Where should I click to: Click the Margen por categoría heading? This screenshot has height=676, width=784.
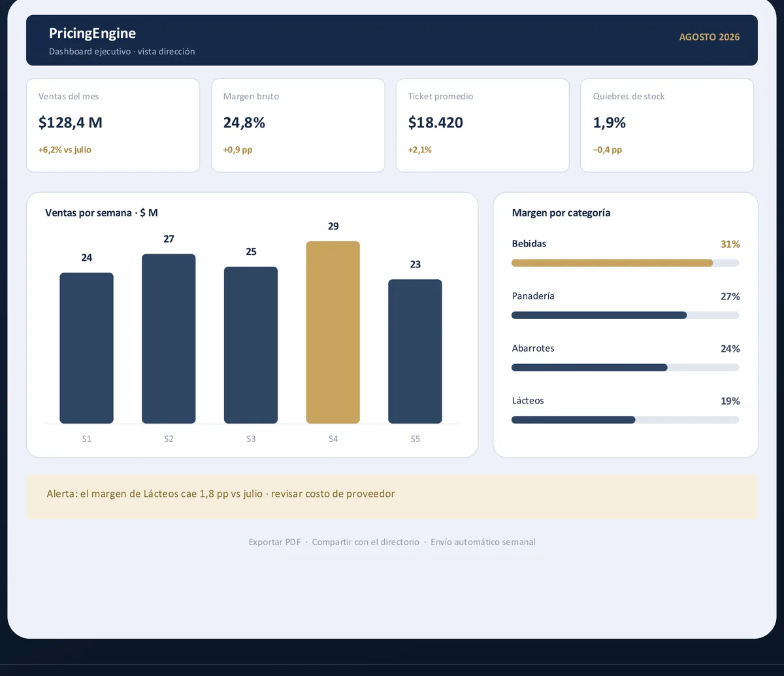click(x=561, y=213)
